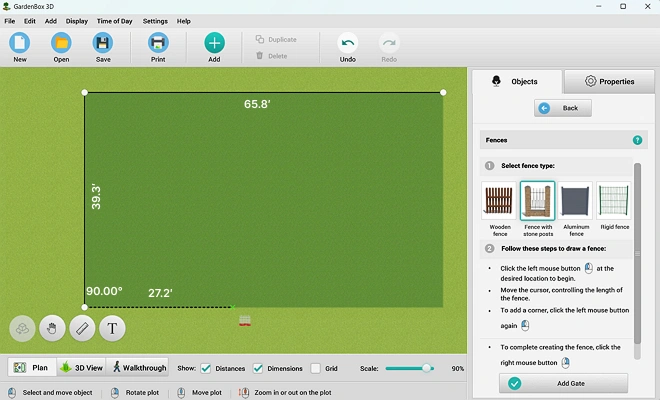This screenshot has height=400, width=660.
Task: Open the Add menu
Action: [x=51, y=21]
